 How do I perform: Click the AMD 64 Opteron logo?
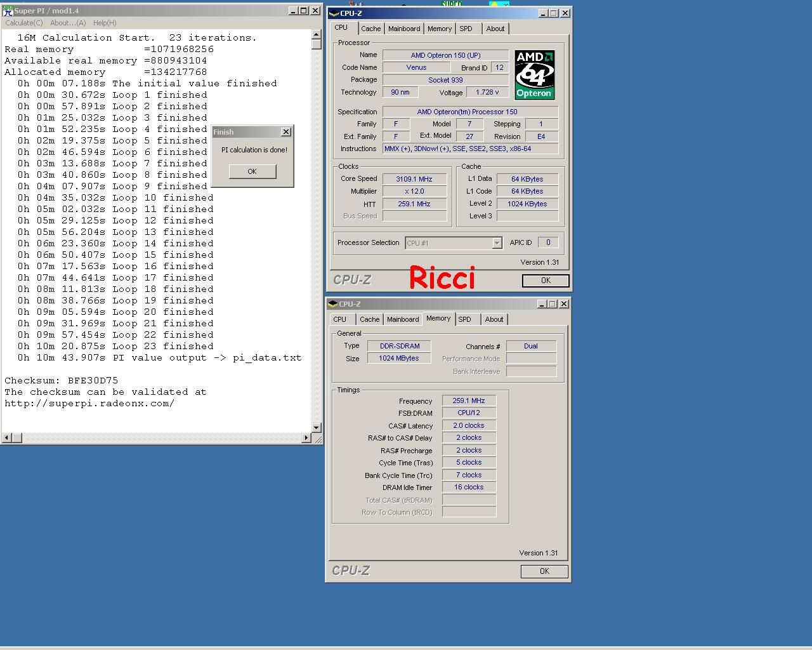[535, 75]
